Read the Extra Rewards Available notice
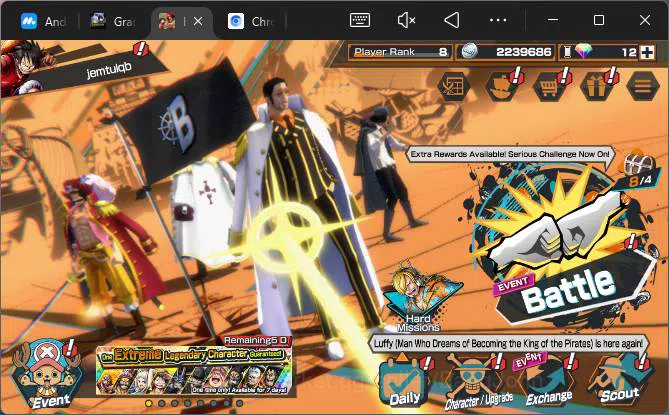669x415 pixels. 510,154
